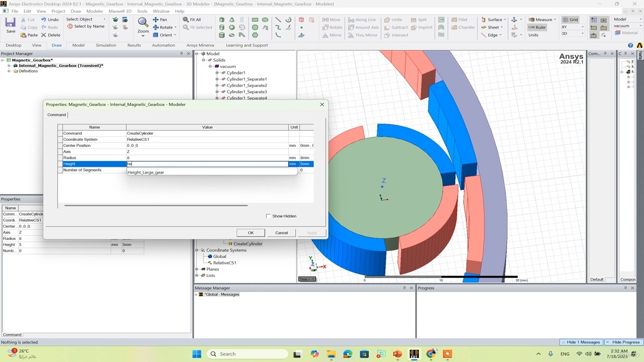Open the Orient dropdown arrow
This screenshot has width=644, height=362.
[x=175, y=35]
